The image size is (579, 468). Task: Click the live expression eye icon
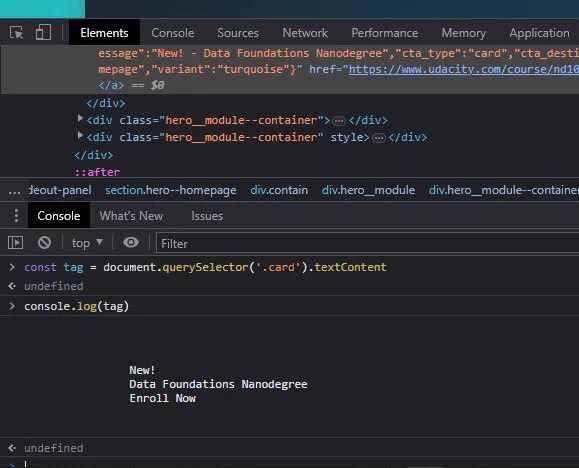click(131, 243)
